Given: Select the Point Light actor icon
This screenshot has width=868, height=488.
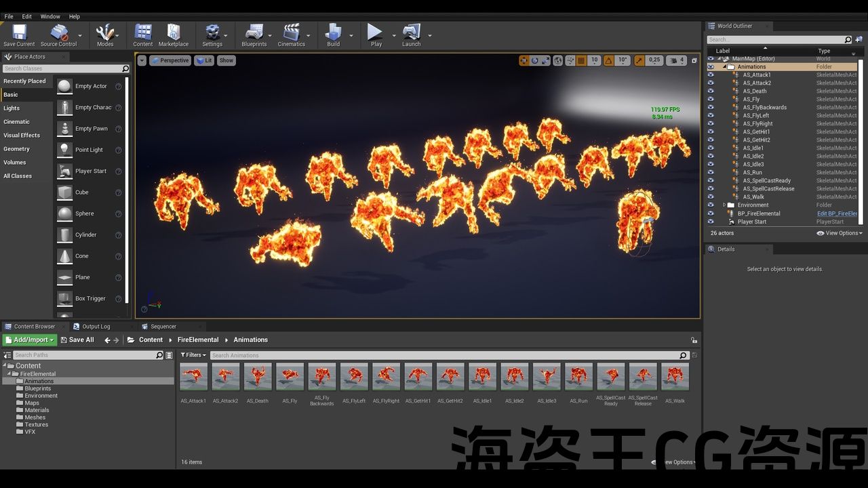Looking at the screenshot, I should [x=64, y=150].
